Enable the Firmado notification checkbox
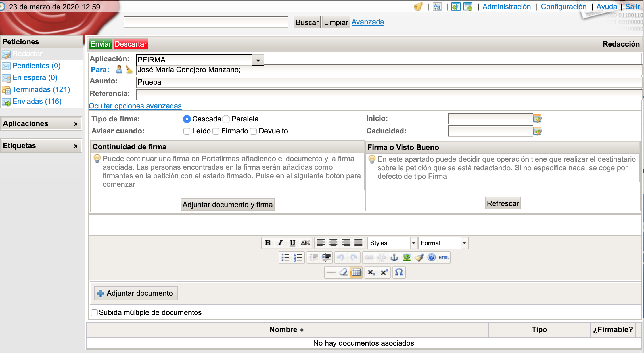The image size is (644, 353). coord(216,131)
